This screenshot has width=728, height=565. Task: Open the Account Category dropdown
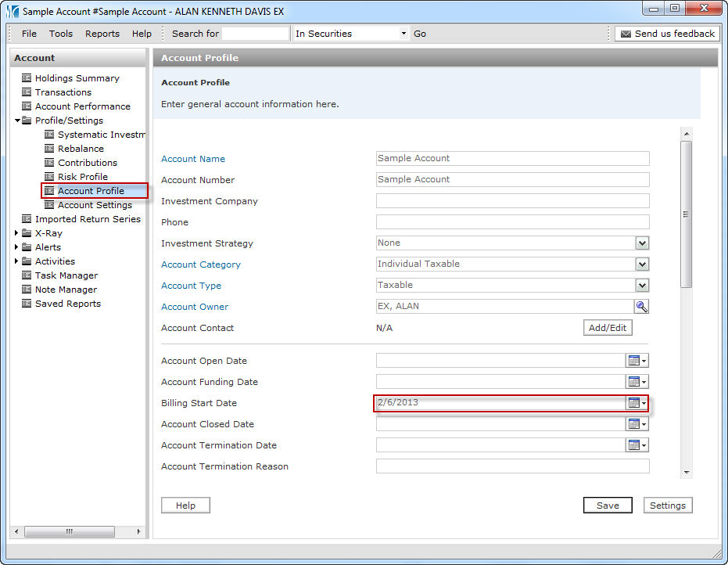click(x=642, y=265)
